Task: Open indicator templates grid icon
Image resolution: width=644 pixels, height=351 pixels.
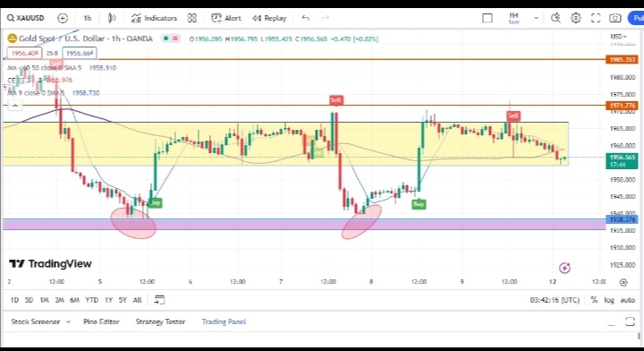Action: 191,18
